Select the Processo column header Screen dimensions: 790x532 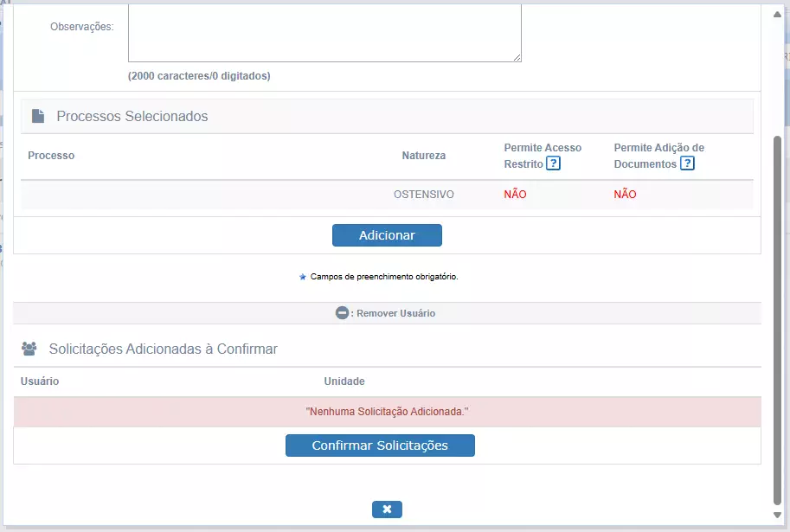[51, 156]
